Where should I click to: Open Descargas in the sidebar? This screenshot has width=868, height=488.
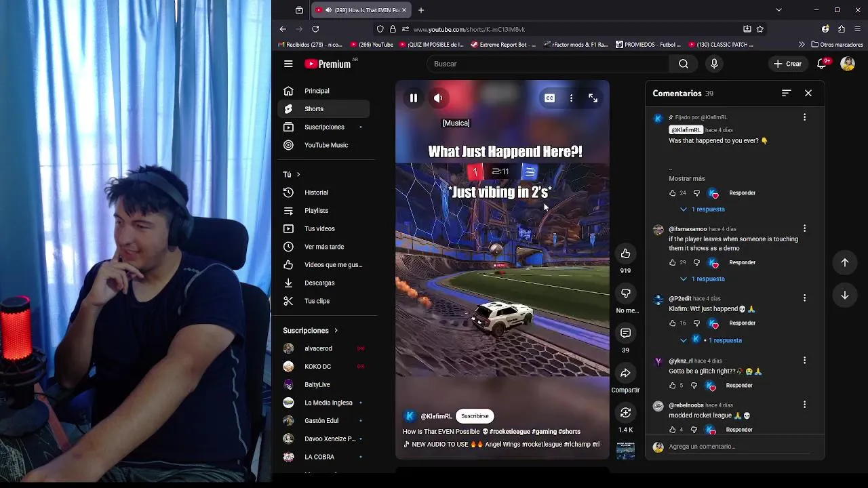click(x=323, y=283)
